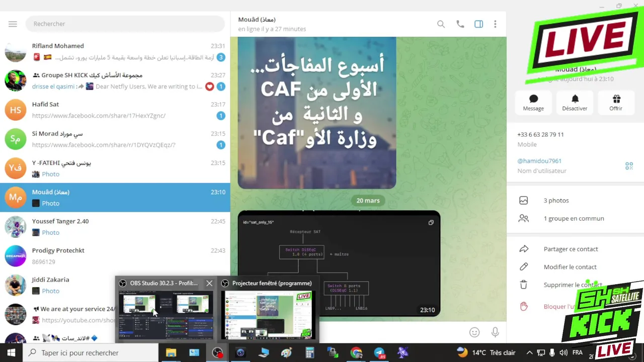644x362 pixels.
Task: Click the Message button in profile
Action: (533, 103)
